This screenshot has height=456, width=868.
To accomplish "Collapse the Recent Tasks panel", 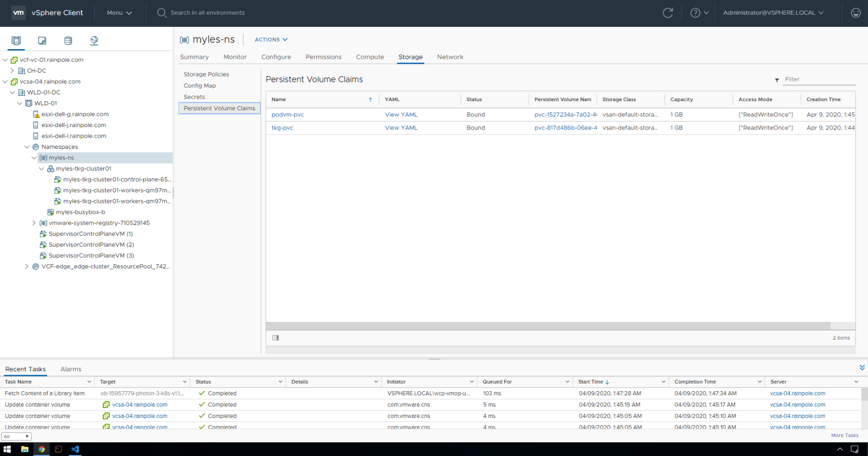I will point(861,367).
